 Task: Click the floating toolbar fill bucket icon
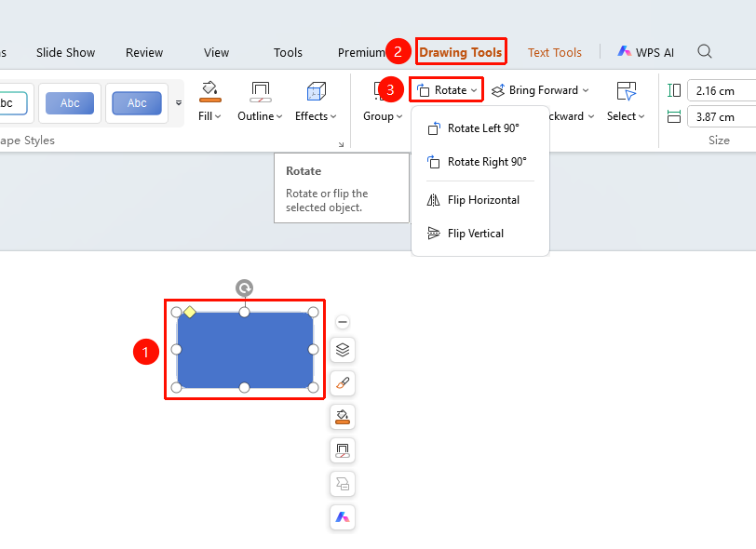(x=343, y=417)
